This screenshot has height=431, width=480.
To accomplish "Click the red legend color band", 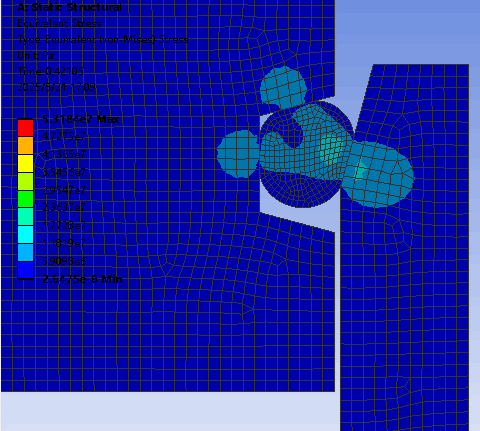I will 25,128.
